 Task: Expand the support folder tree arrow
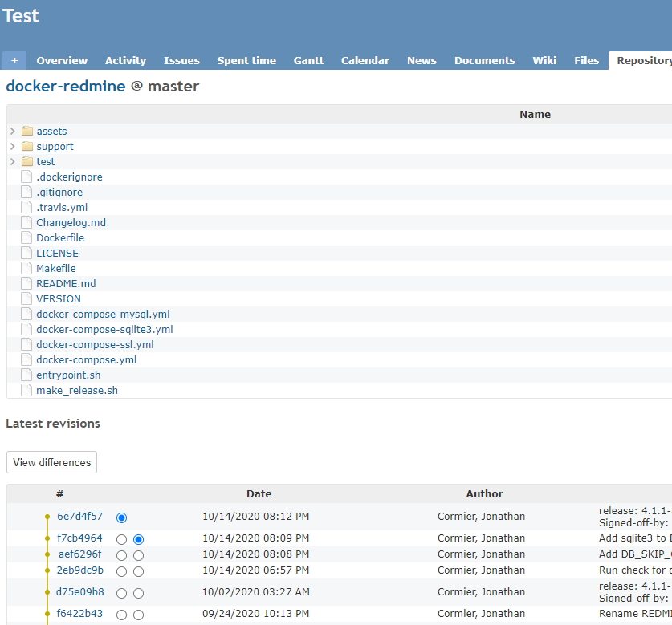(12, 146)
